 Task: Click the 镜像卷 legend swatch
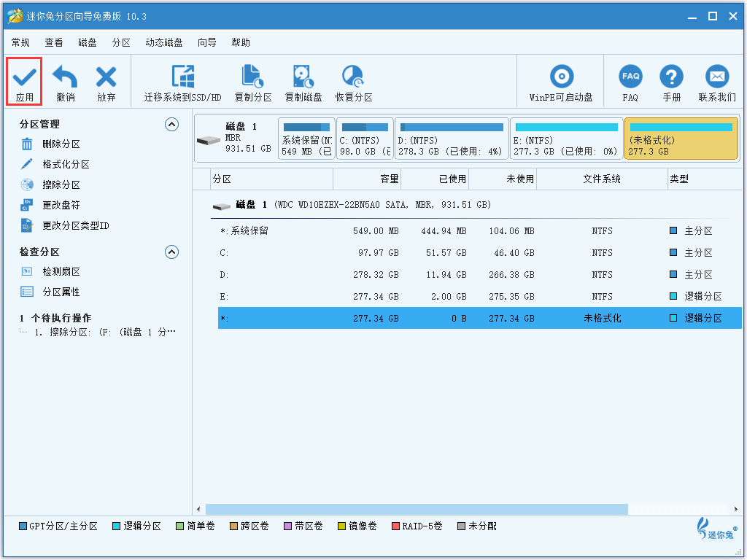pos(341,526)
